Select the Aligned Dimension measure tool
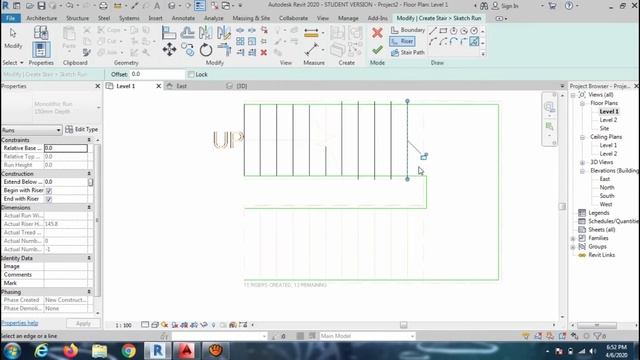Viewport: 640px width, 360px height. (311, 33)
